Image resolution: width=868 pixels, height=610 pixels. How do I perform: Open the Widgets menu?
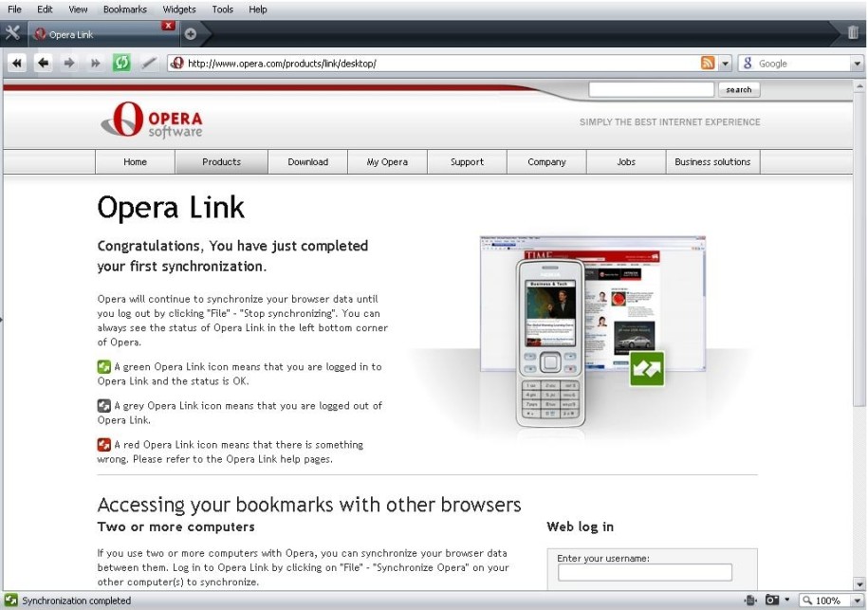pos(179,9)
